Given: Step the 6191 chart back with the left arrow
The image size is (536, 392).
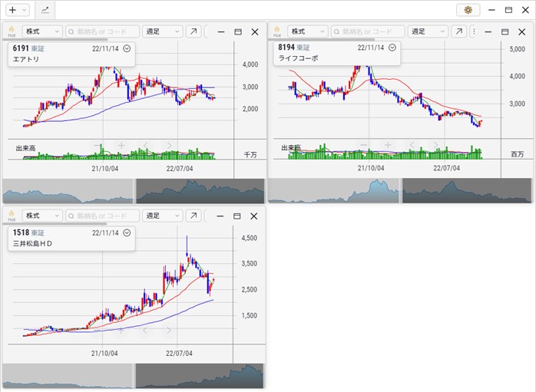Looking at the screenshot, I should coord(145,146).
